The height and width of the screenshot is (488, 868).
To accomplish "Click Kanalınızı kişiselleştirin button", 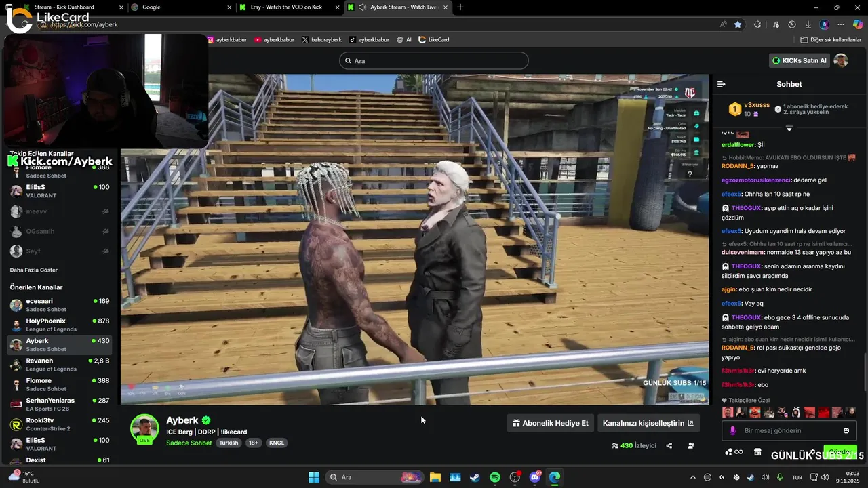I will pyautogui.click(x=648, y=423).
